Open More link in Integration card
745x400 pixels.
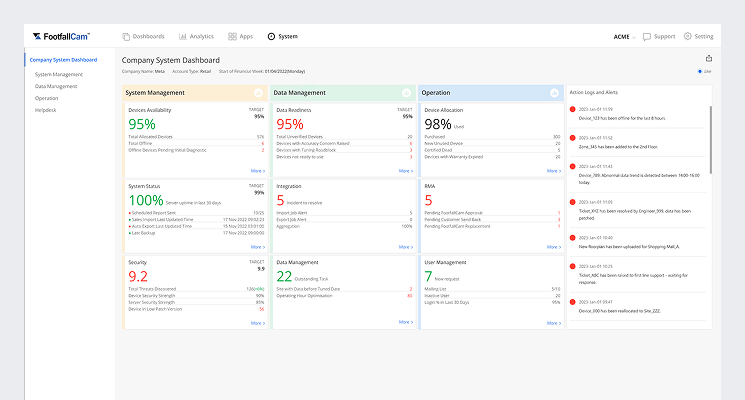pyautogui.click(x=405, y=246)
